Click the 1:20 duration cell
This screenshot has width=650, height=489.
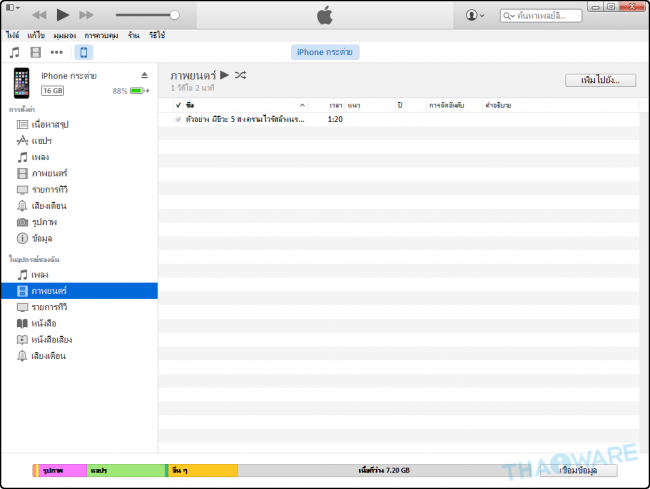coord(335,119)
